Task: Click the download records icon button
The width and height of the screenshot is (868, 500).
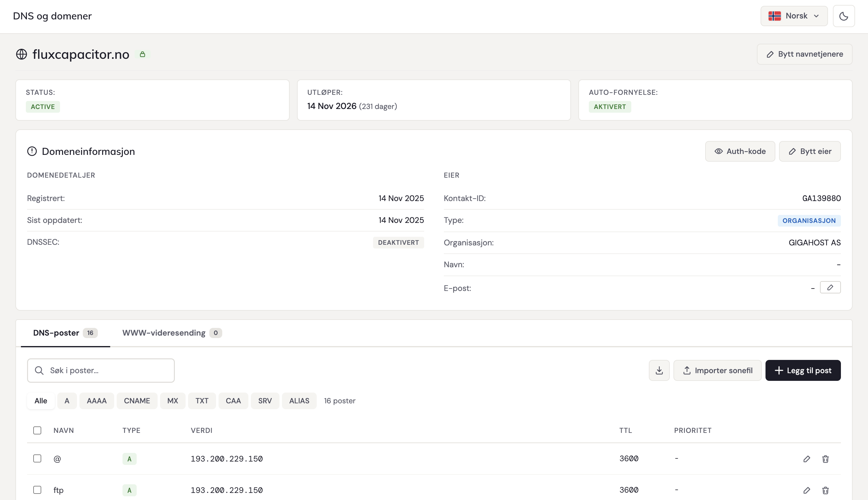Action: pyautogui.click(x=659, y=370)
